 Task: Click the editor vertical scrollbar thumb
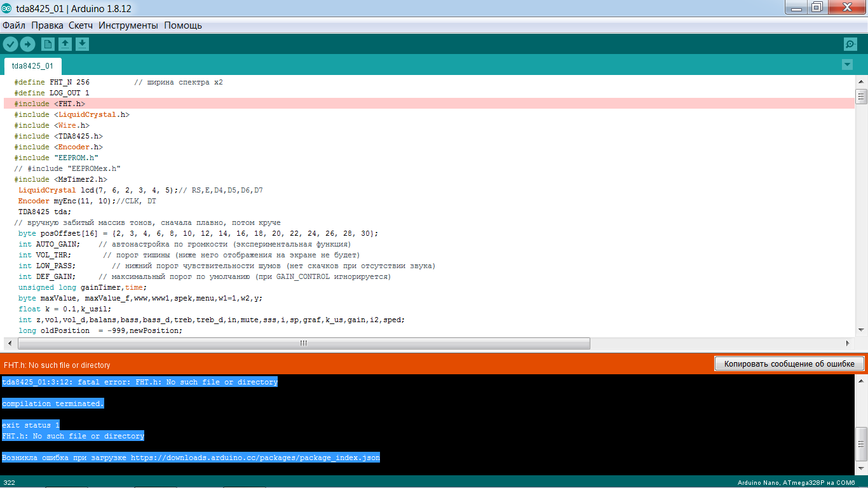pos(862,97)
